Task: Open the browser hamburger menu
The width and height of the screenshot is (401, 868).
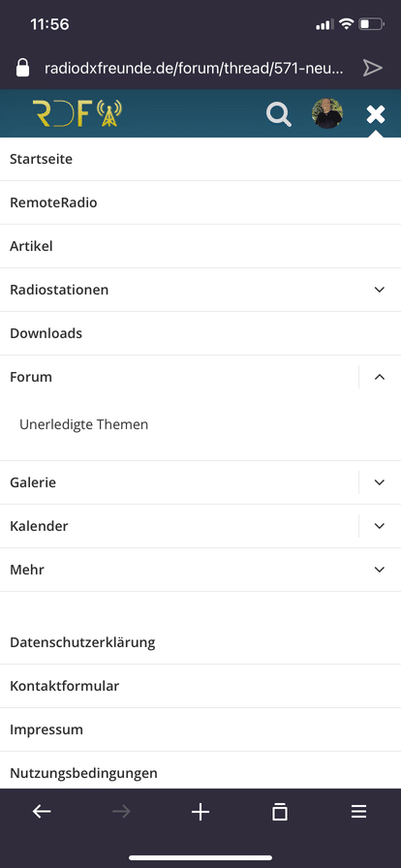Action: pyautogui.click(x=359, y=812)
